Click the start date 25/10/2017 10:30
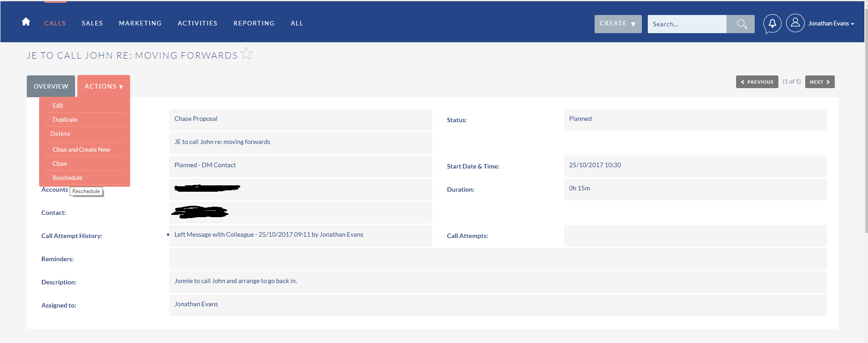 click(595, 165)
